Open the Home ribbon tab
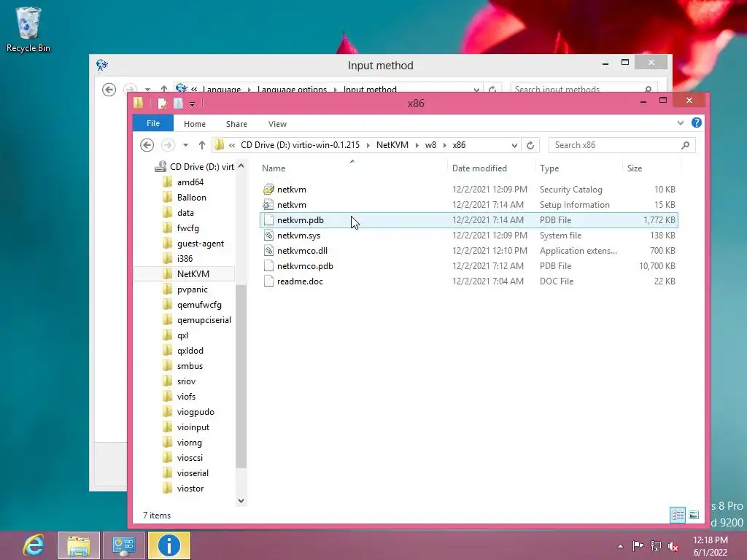 point(194,124)
